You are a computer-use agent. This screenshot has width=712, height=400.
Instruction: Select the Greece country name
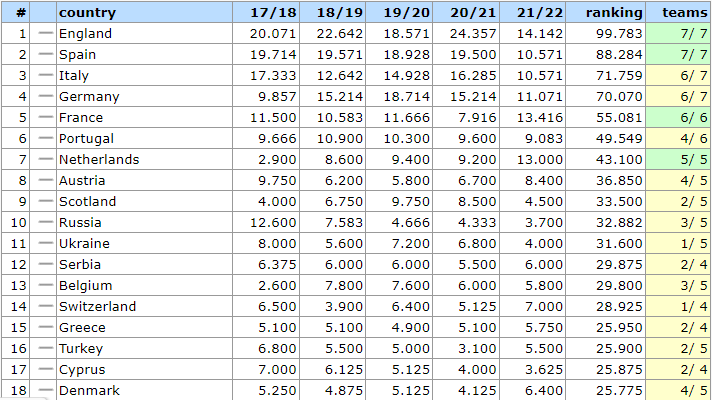click(82, 327)
